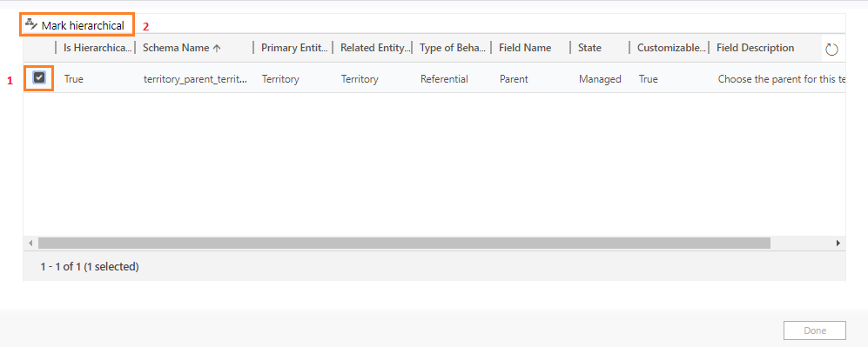Sort by Related Entity column header
This screenshot has height=347, width=868.
coord(375,48)
